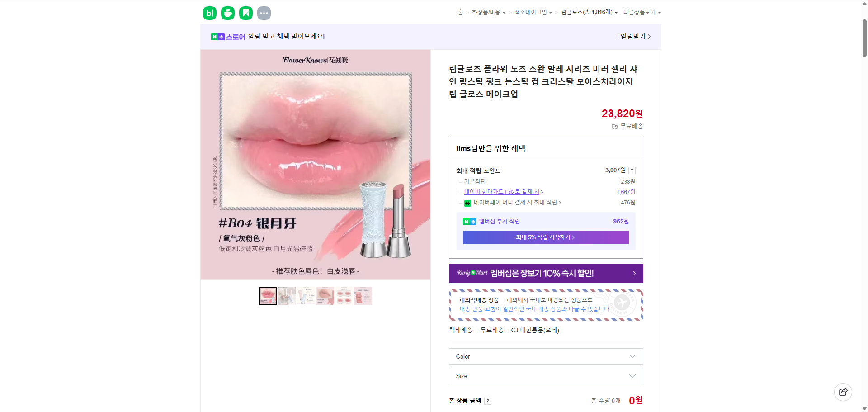
Task: Open the more sharing options icon
Action: (x=264, y=13)
